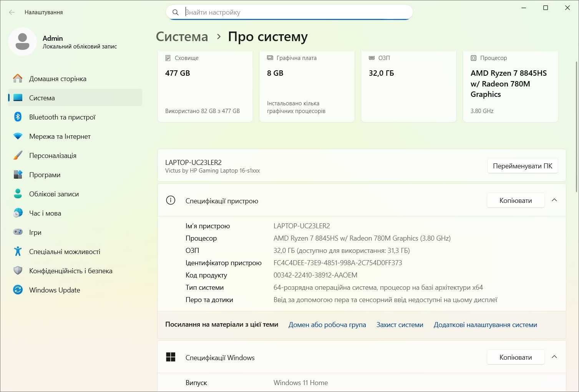Click Система in the breadcrumb
The image size is (579, 392).
[x=182, y=37]
